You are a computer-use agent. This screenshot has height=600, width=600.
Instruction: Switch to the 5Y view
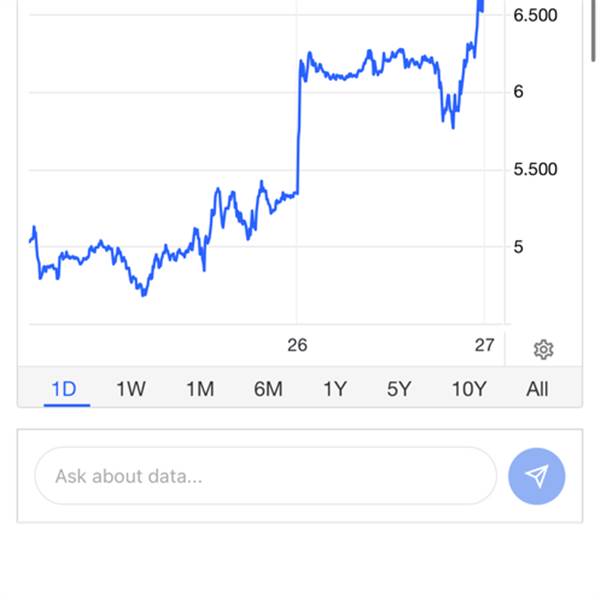tap(399, 388)
